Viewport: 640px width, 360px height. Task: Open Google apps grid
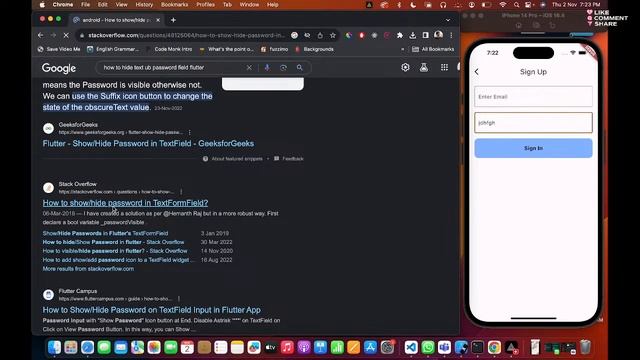(444, 67)
